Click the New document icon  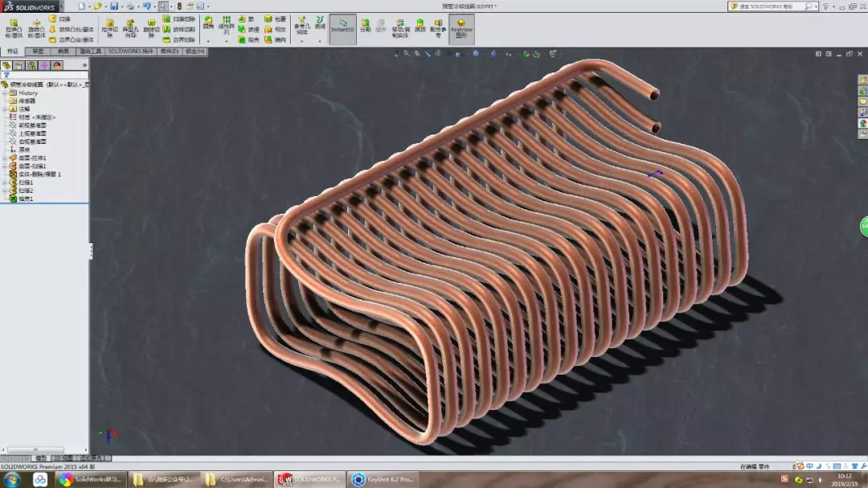[81, 6]
